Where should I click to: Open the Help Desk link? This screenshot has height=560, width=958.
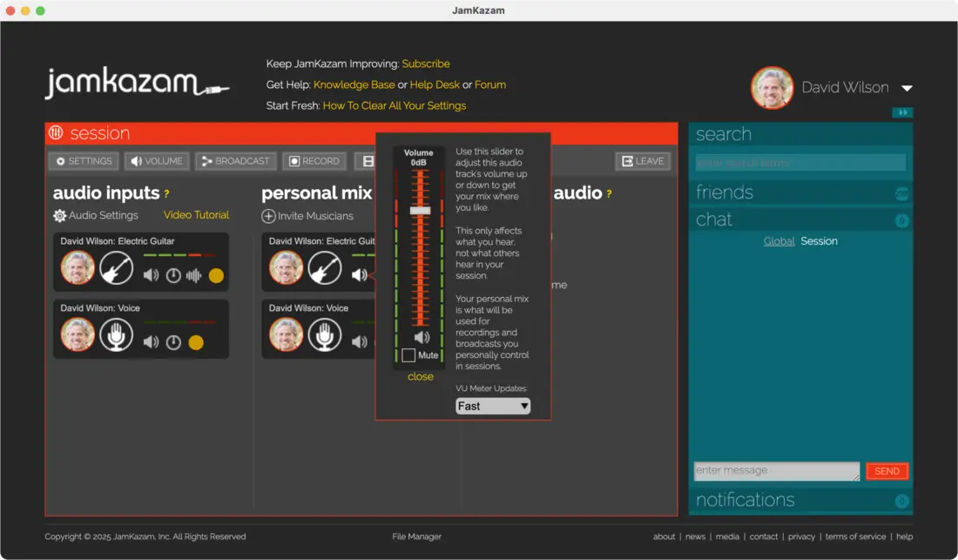click(435, 84)
